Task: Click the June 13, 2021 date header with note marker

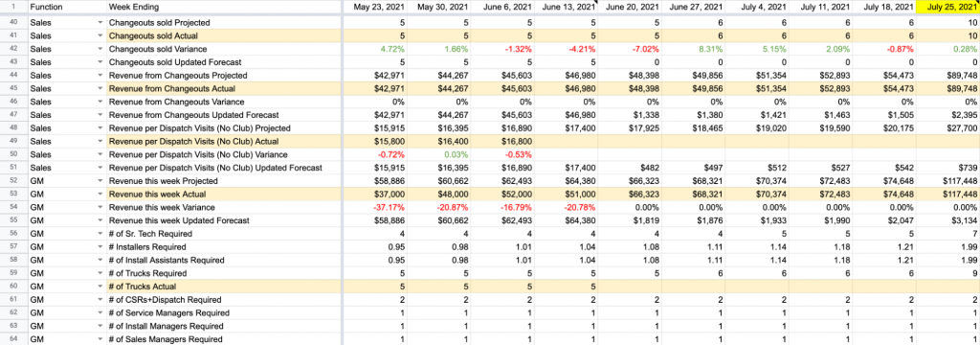Action: (x=567, y=8)
